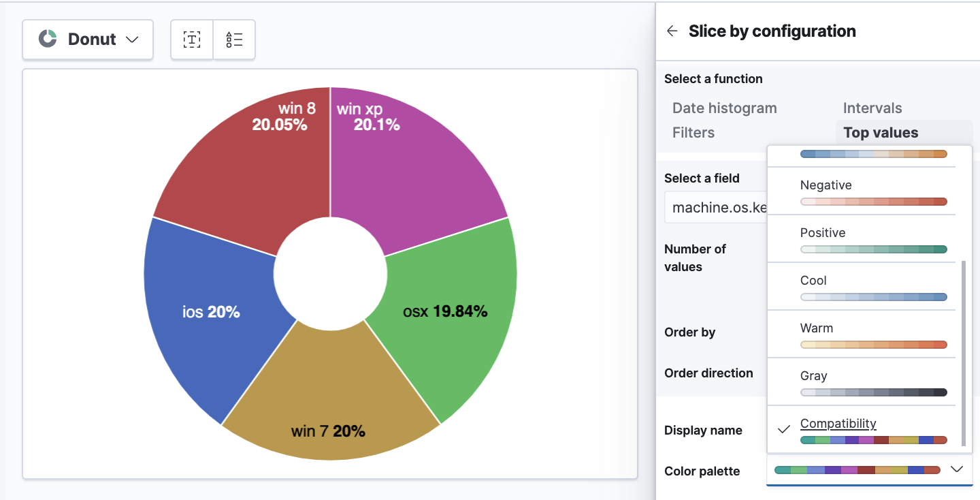Choose the Negative color palette
The image size is (980, 500).
coord(862,192)
